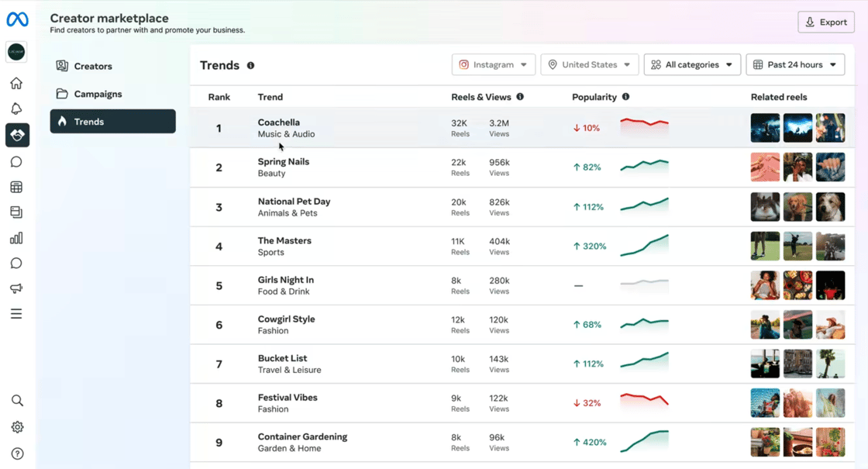Open the United States location dropdown
868x469 pixels.
click(590, 65)
